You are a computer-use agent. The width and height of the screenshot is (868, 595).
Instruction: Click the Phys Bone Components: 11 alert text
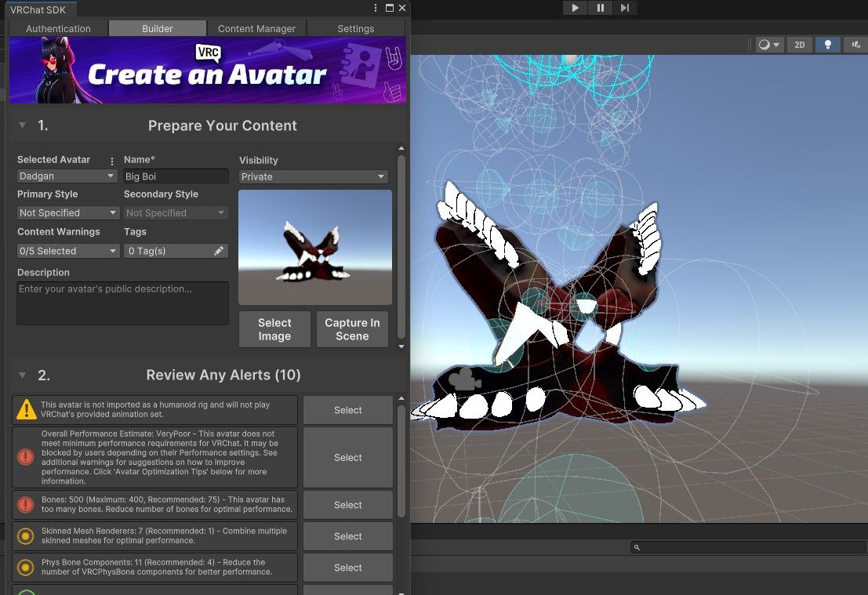click(157, 567)
